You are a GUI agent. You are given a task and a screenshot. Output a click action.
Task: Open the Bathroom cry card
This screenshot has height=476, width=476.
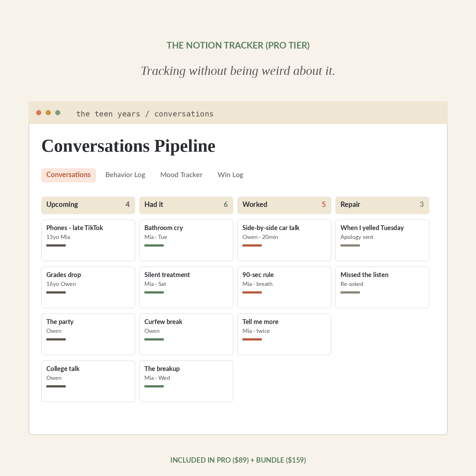[x=186, y=240]
